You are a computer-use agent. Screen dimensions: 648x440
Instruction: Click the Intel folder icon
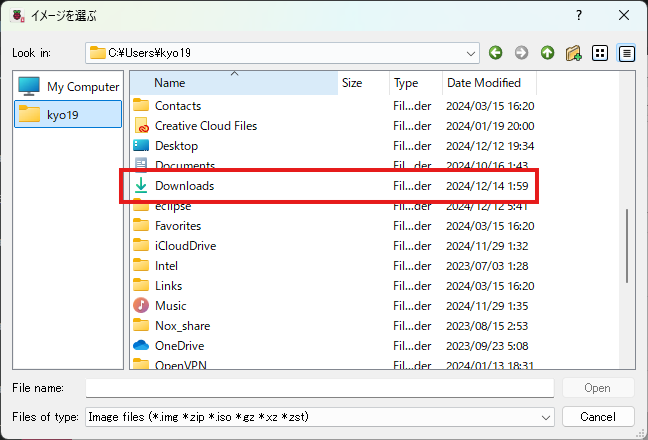pos(141,265)
